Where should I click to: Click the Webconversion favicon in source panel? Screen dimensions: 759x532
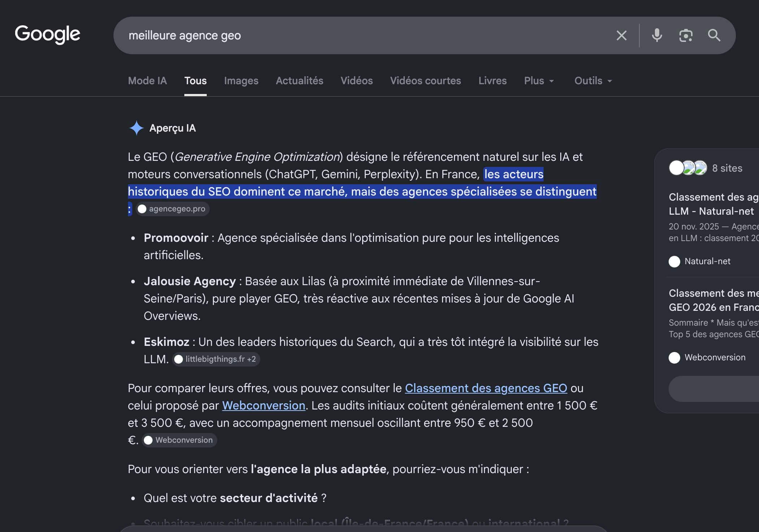(674, 357)
